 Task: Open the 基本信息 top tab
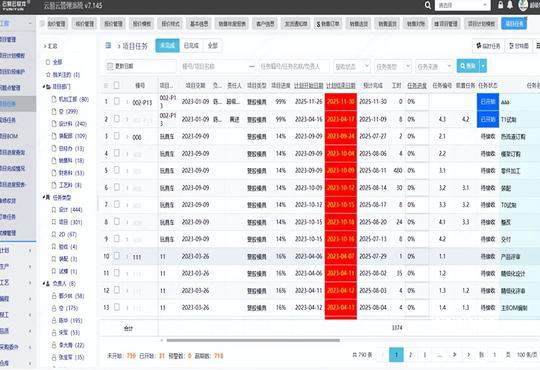199,24
